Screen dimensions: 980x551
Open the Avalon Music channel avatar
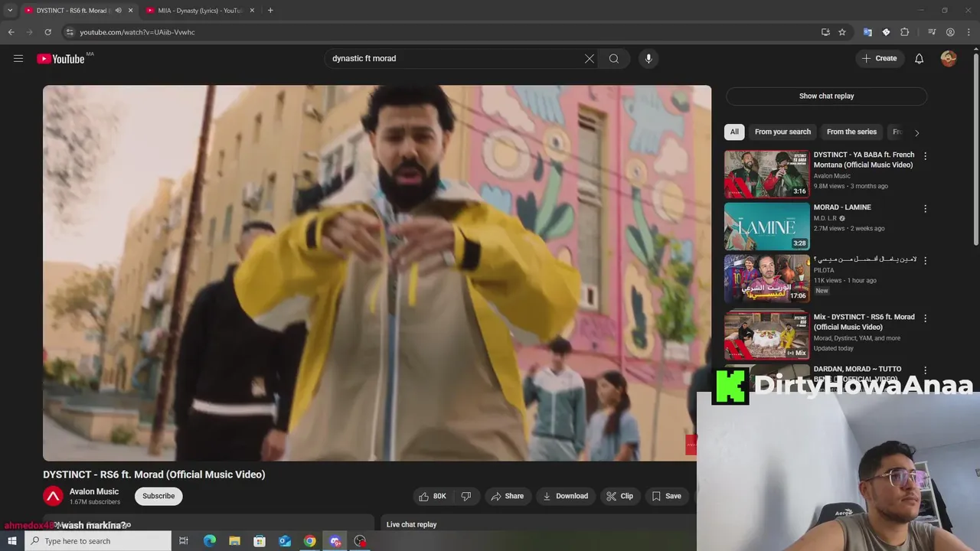click(x=53, y=496)
